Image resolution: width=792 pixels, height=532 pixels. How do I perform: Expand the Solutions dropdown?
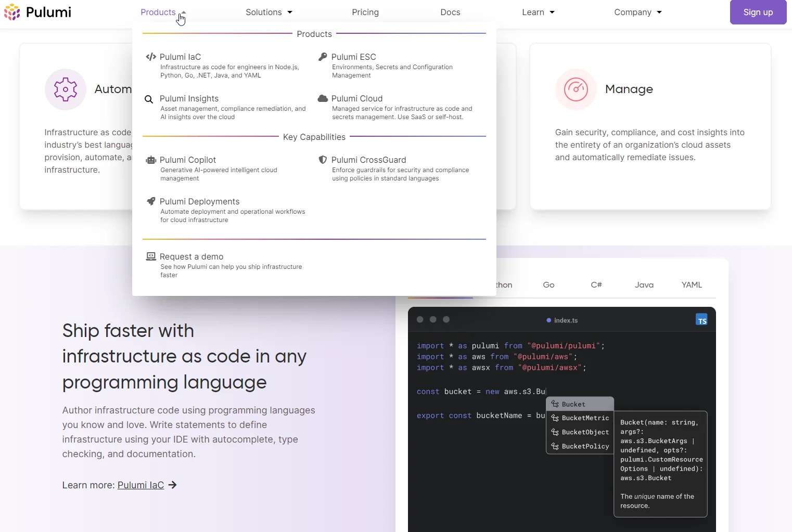[x=269, y=12]
